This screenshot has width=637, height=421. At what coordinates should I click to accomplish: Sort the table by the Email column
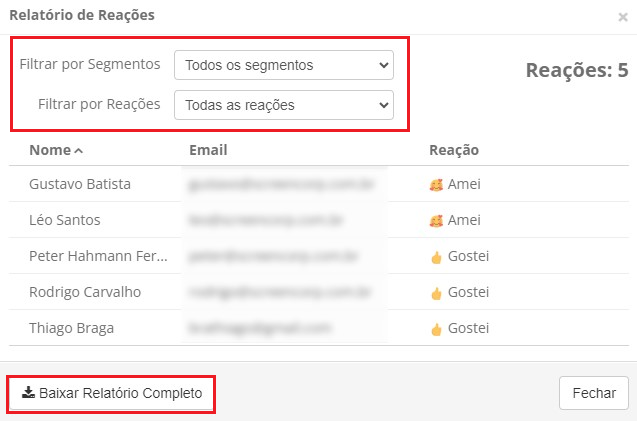[x=208, y=150]
